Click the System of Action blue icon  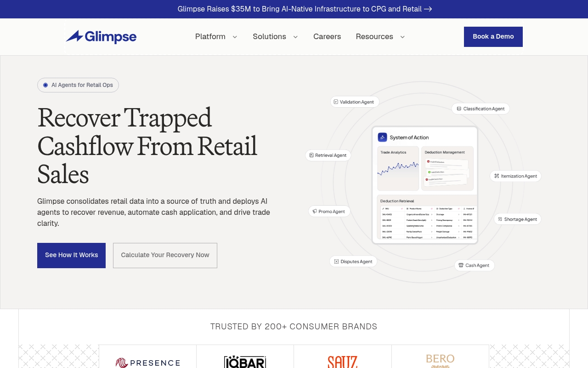pos(382,137)
